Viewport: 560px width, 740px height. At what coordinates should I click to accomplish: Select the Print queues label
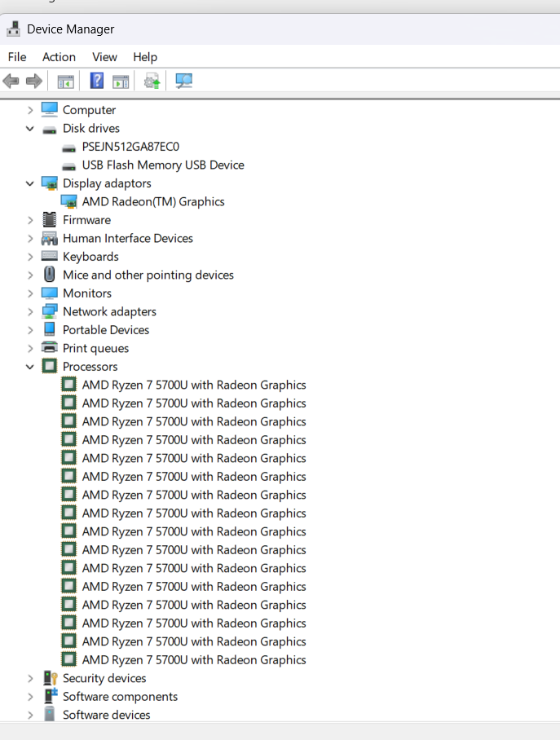coord(95,348)
